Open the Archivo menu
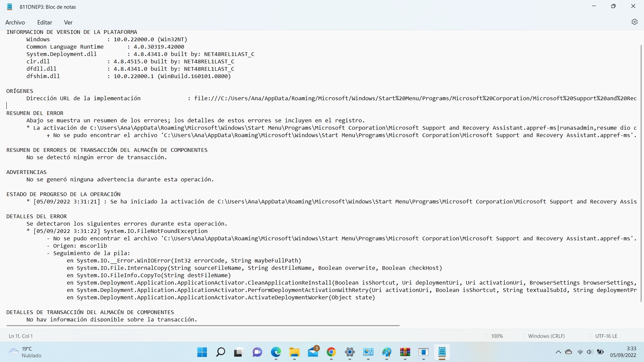Viewport: 644px width, 362px height. pyautogui.click(x=15, y=22)
